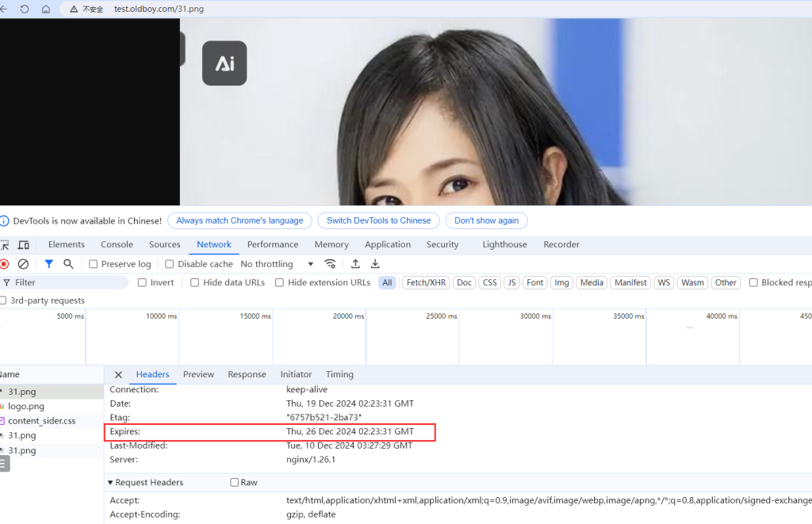
Task: Click the browser reload page icon
Action: click(x=25, y=9)
